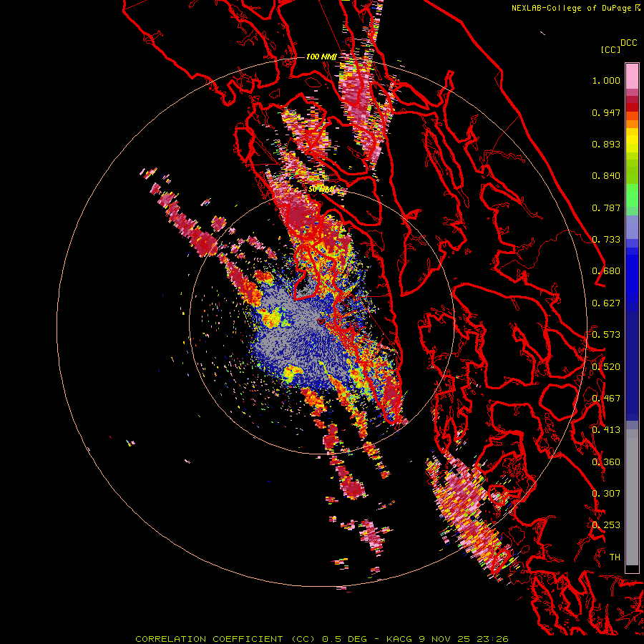Click the CORRELATION COEFFICIENT (CC) product title
Viewport: 644px width, 644px height.
point(225,639)
